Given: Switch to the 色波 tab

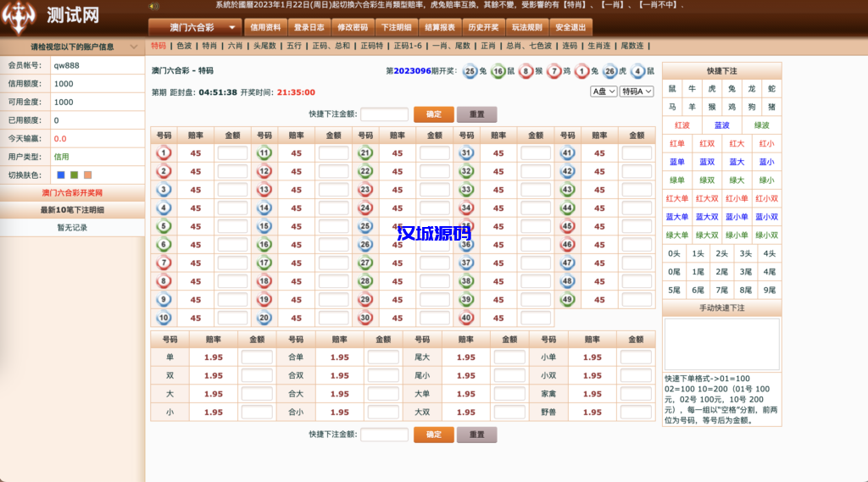Looking at the screenshot, I should pyautogui.click(x=184, y=46).
